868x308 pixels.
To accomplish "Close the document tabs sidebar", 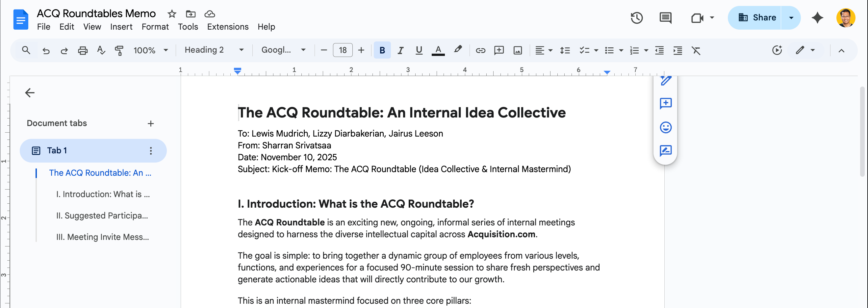I will point(30,93).
